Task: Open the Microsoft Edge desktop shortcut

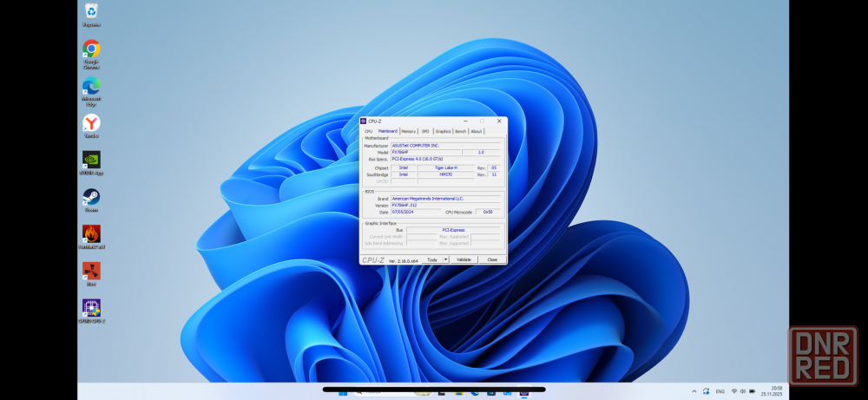Action: [91, 86]
